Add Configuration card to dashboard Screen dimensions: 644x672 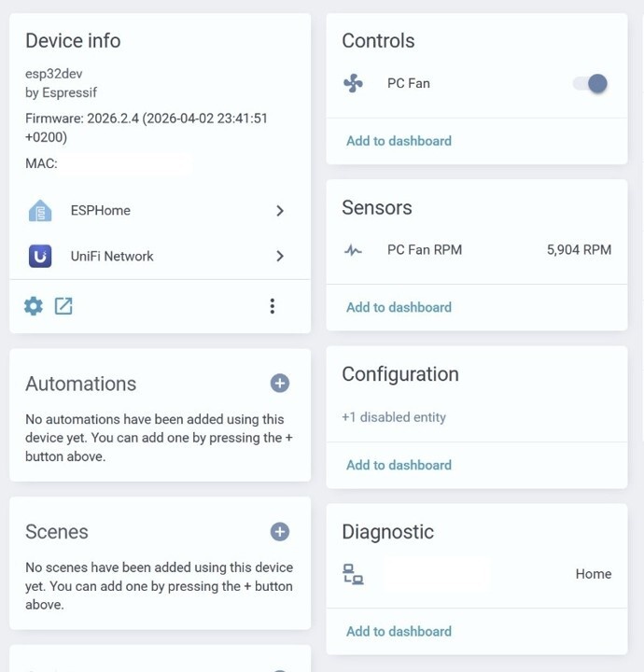point(399,465)
